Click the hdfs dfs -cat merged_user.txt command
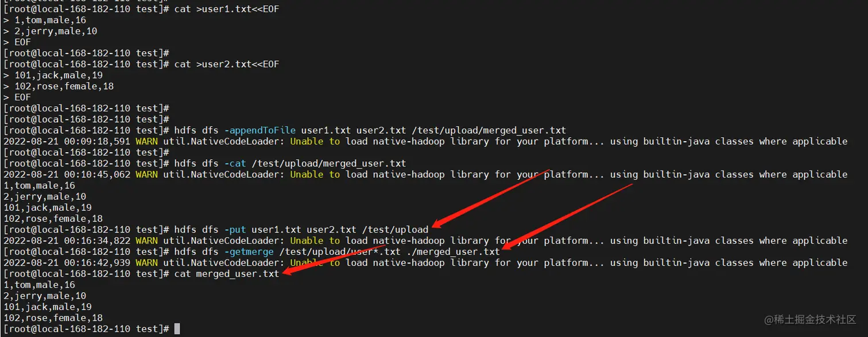The height and width of the screenshot is (337, 868). tap(290, 164)
